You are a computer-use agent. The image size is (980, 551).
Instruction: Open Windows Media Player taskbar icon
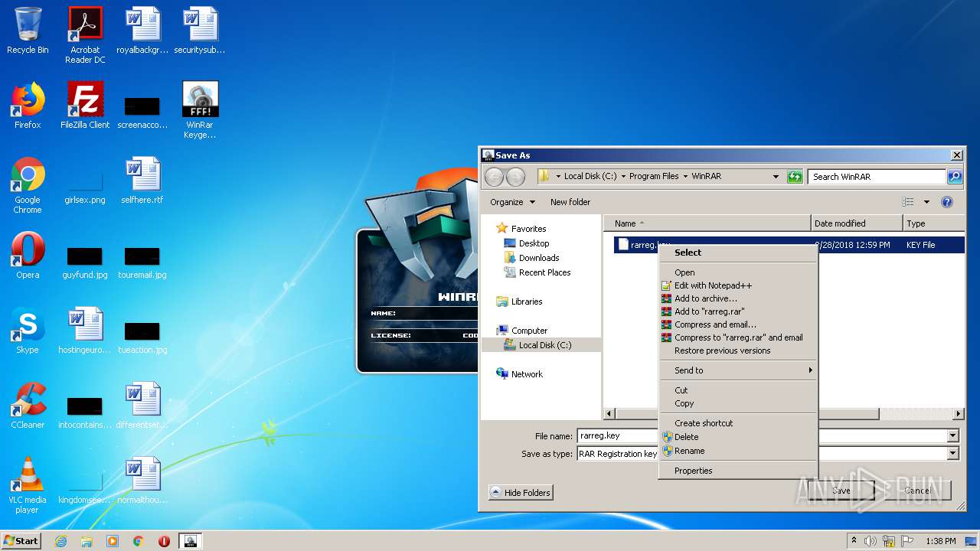[113, 541]
